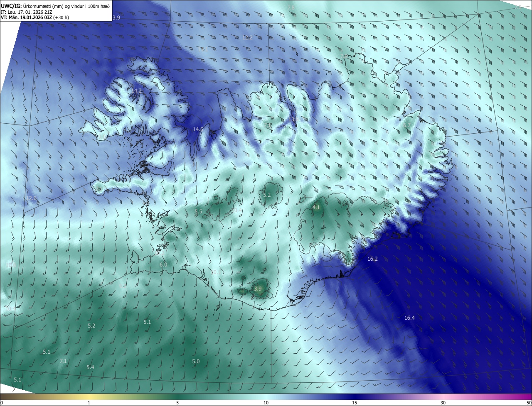The width and height of the screenshot is (532, 406).
Task: Click the '50' tick label on the color scale
Action: click(529, 403)
